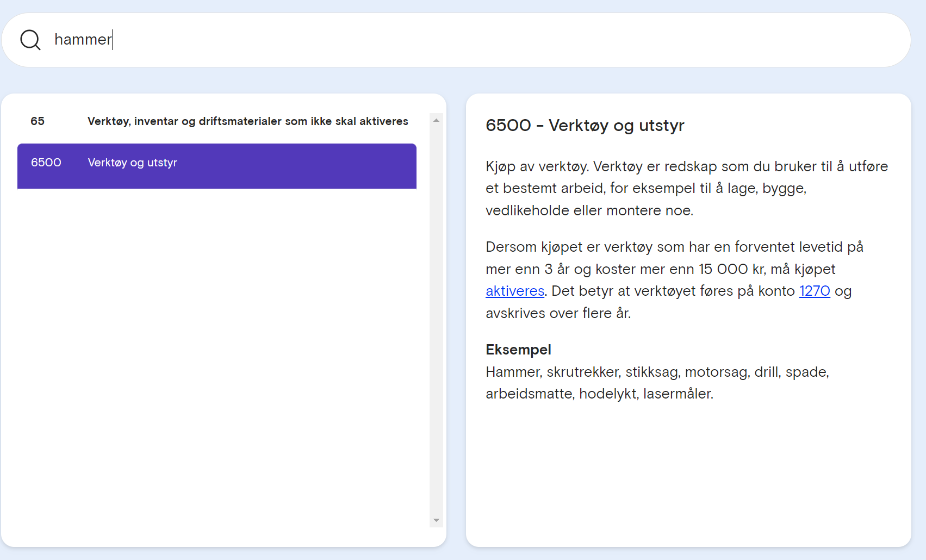Screen dimensions: 926x560
Task: Click the word "lasermåler" in the examples
Action: click(x=677, y=394)
